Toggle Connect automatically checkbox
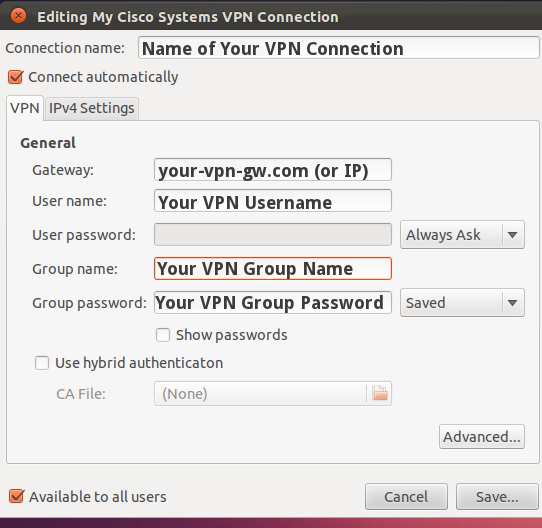Image resolution: width=542 pixels, height=528 pixels. tap(16, 77)
